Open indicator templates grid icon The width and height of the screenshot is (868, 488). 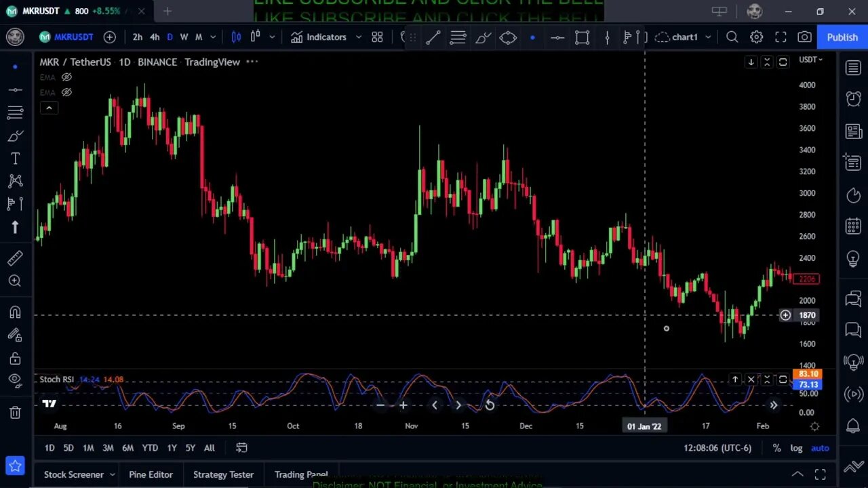coord(377,37)
